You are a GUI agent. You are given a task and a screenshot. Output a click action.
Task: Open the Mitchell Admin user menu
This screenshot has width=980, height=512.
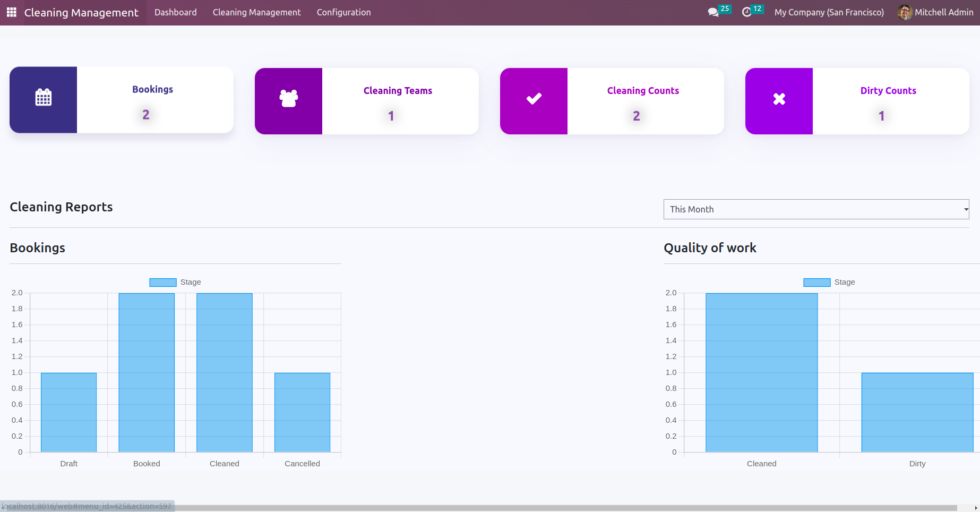click(935, 12)
